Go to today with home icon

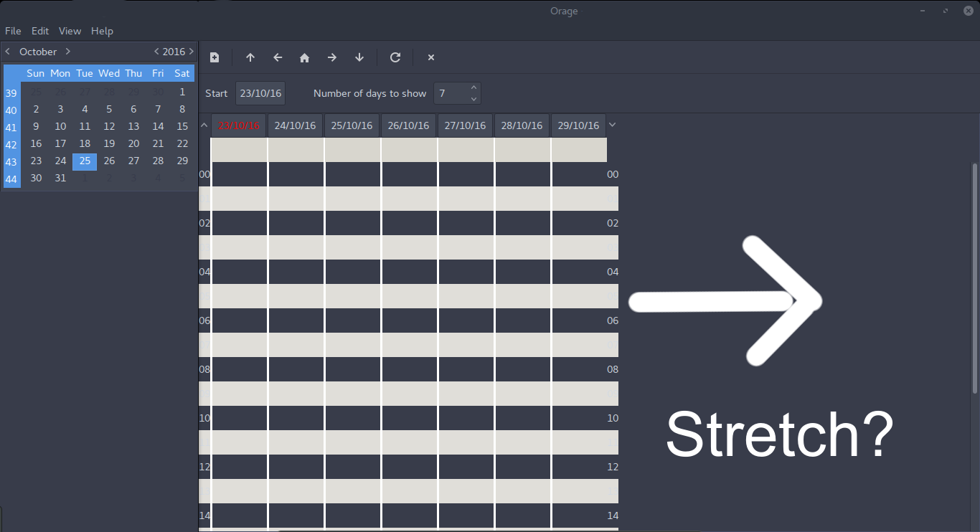305,57
